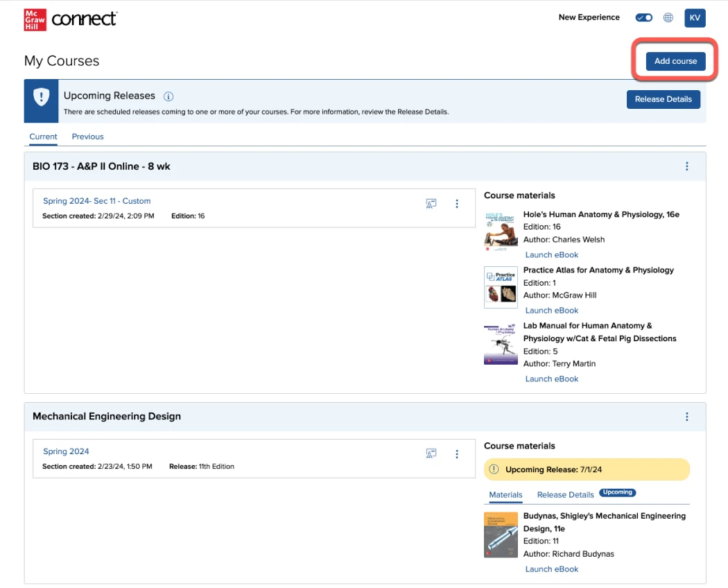Click the BIO 173 - A&P II Online course title
The image size is (728, 588).
click(101, 166)
